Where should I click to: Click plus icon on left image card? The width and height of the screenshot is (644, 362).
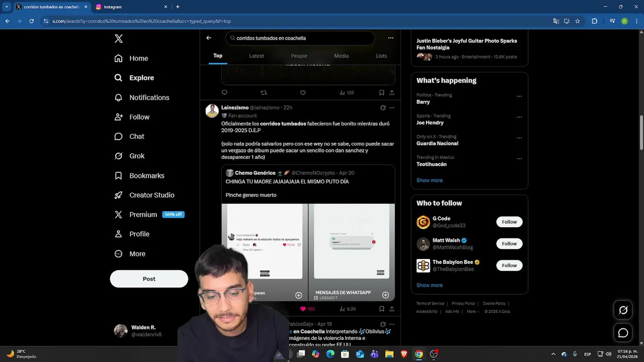pyautogui.click(x=298, y=295)
